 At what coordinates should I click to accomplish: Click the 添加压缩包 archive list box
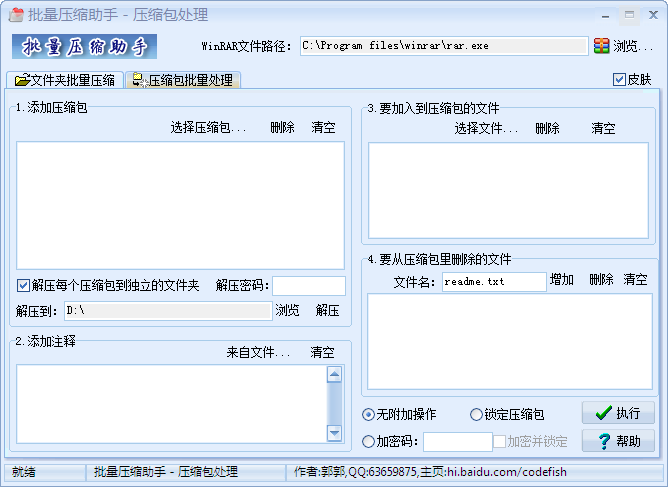tap(180, 205)
